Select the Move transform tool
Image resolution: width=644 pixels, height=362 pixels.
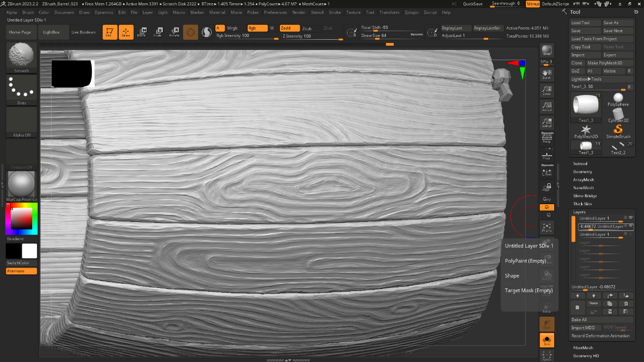pos(142,32)
